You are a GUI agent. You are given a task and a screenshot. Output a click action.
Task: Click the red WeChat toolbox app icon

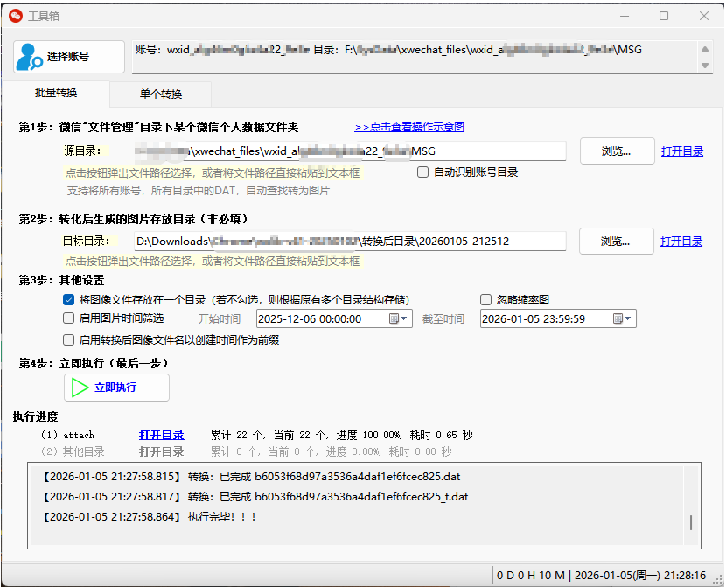(16, 17)
